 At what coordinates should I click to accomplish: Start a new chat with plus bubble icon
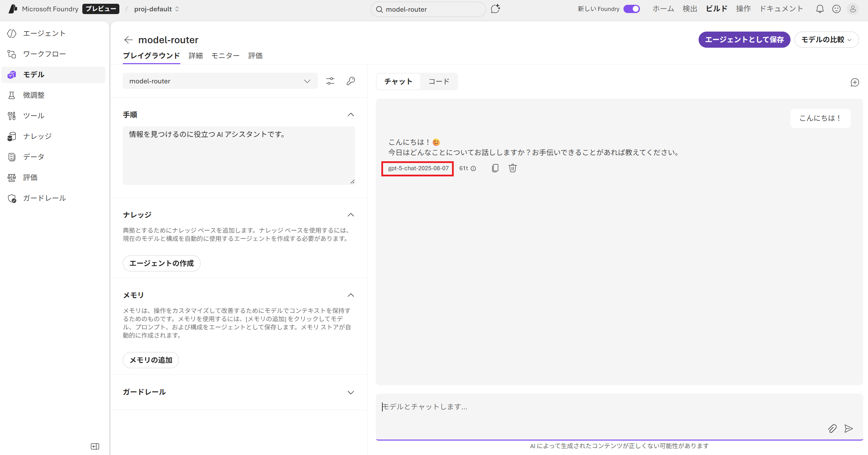[x=855, y=82]
